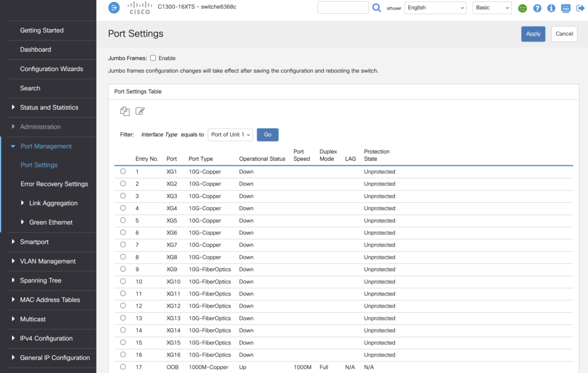
Task: Click the top search input field
Action: pos(343,8)
